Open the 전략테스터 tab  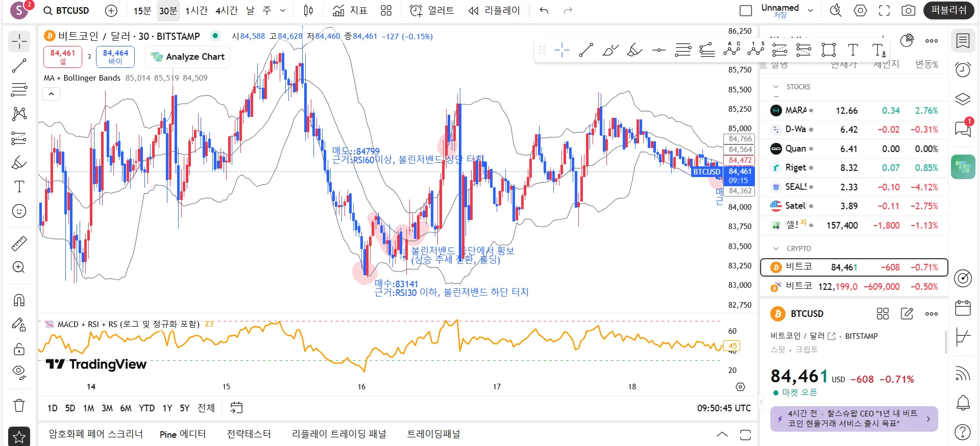click(x=249, y=434)
